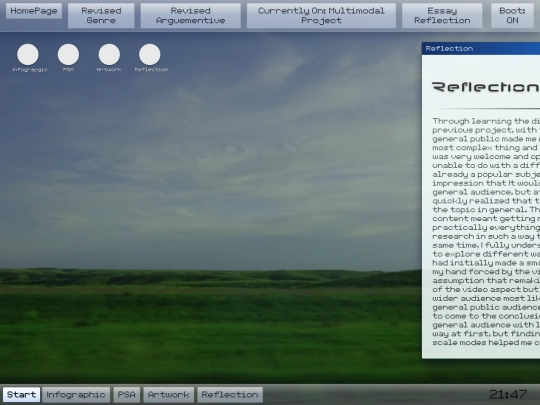Click the Reflection window's essay paragraph
This screenshot has width=540, height=405.
pyautogui.click(x=486, y=232)
